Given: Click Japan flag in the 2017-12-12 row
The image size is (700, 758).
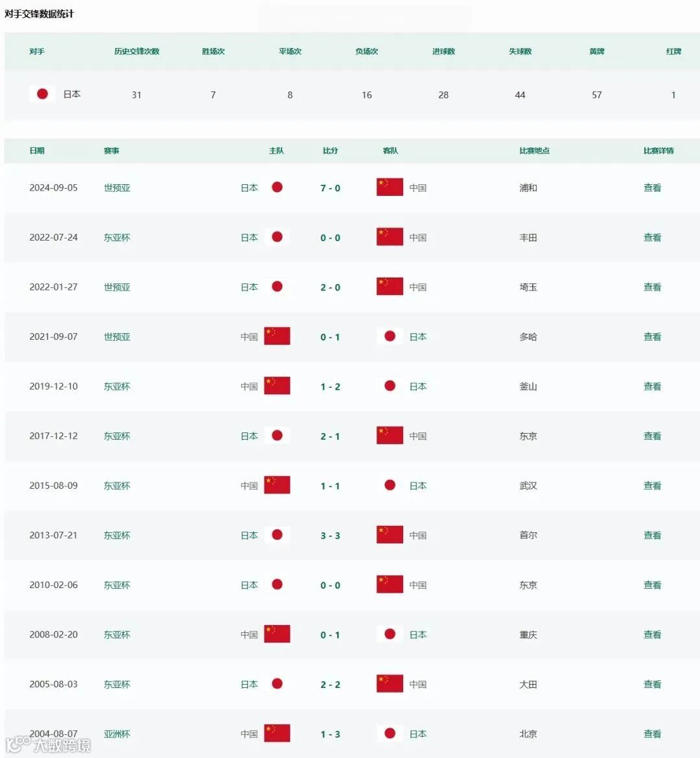Looking at the screenshot, I should click(x=277, y=436).
